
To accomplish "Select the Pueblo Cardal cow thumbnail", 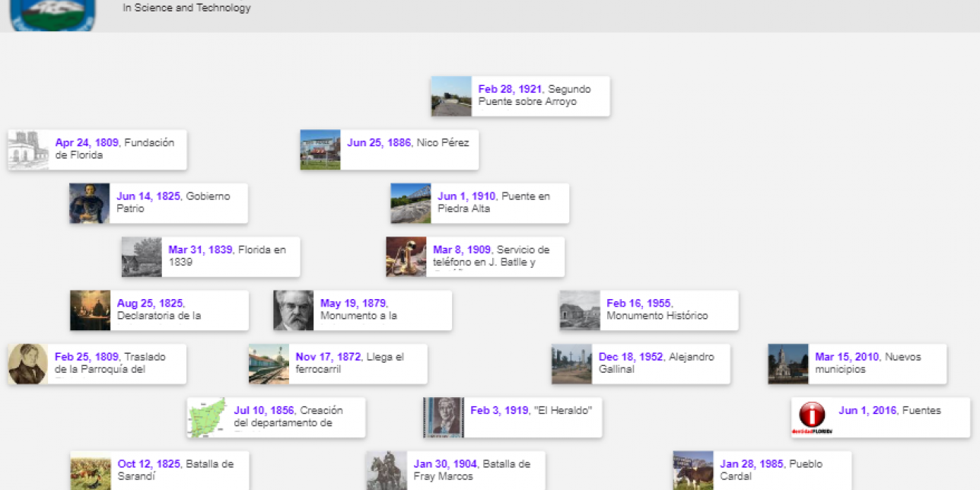I will pos(693,470).
